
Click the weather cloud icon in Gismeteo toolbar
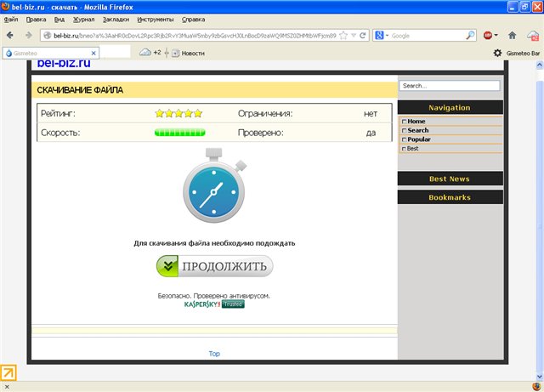[145, 53]
